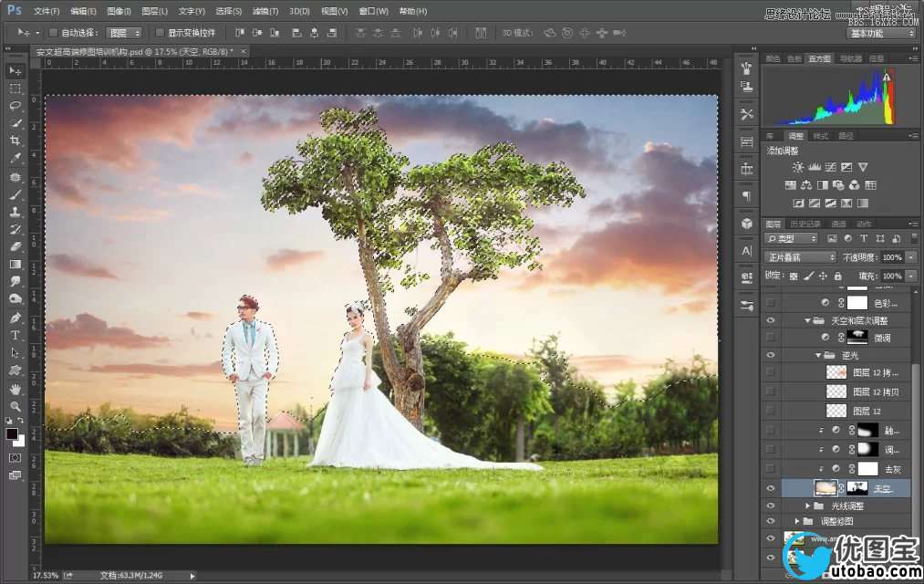Select the Crop tool
The height and width of the screenshot is (584, 924).
[x=16, y=141]
